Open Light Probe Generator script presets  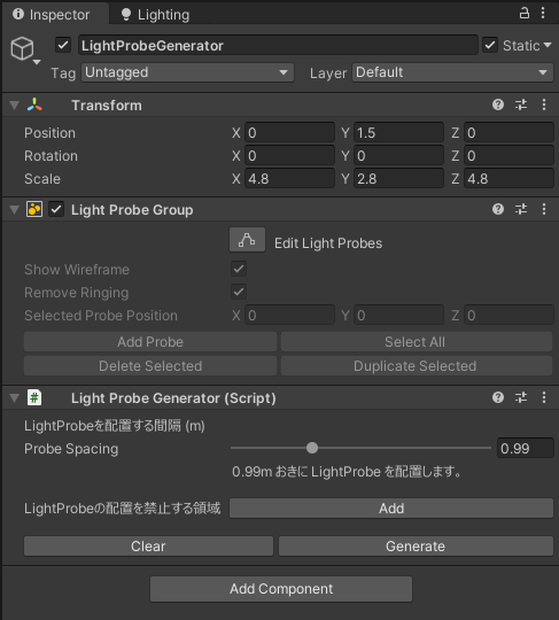(521, 397)
